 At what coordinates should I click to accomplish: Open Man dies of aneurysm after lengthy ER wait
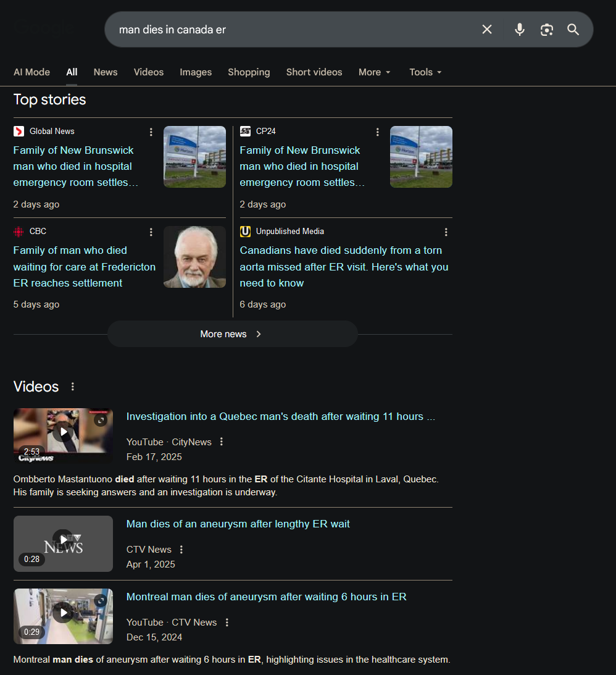238,524
